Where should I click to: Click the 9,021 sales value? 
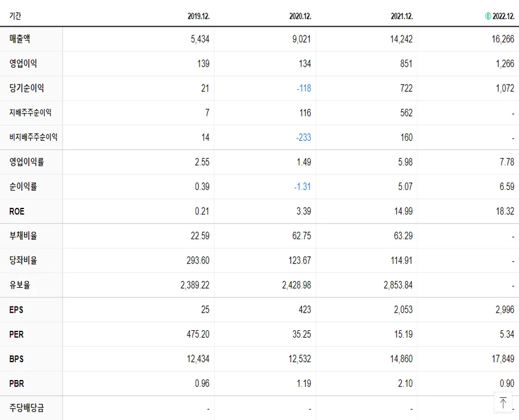tap(302, 39)
